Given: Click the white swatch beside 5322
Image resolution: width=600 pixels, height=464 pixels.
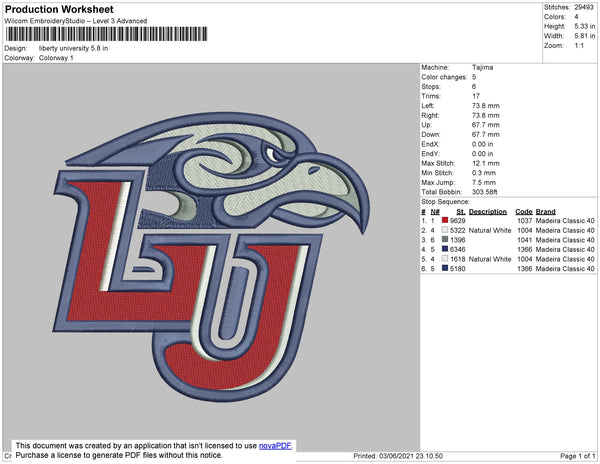Looking at the screenshot, I should (x=445, y=230).
